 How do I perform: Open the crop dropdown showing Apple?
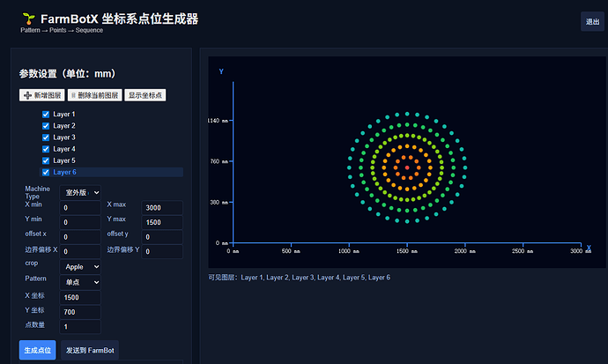(83, 265)
